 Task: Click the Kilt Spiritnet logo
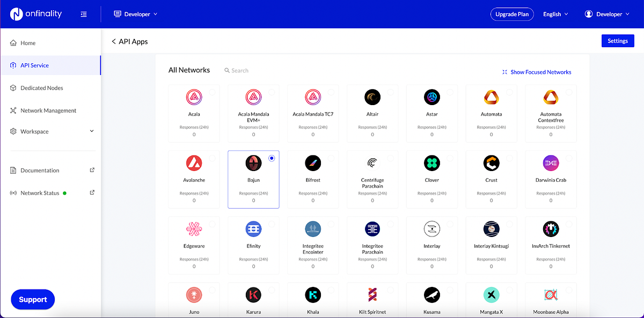372,295
